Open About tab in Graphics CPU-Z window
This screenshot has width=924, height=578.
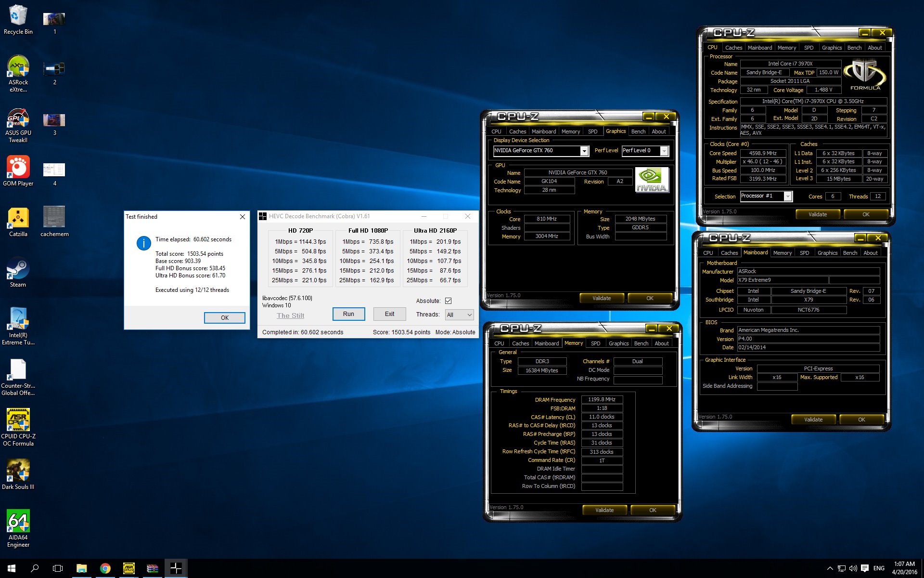coord(659,131)
